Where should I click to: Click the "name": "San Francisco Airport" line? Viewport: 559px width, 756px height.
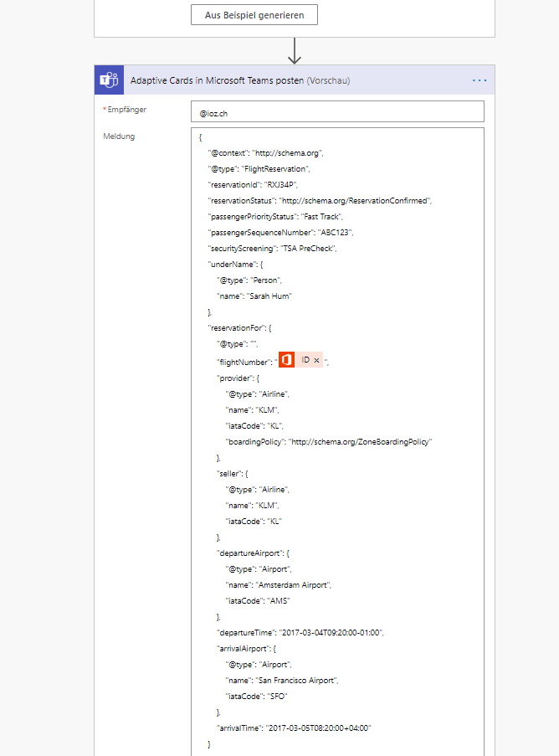282,681
